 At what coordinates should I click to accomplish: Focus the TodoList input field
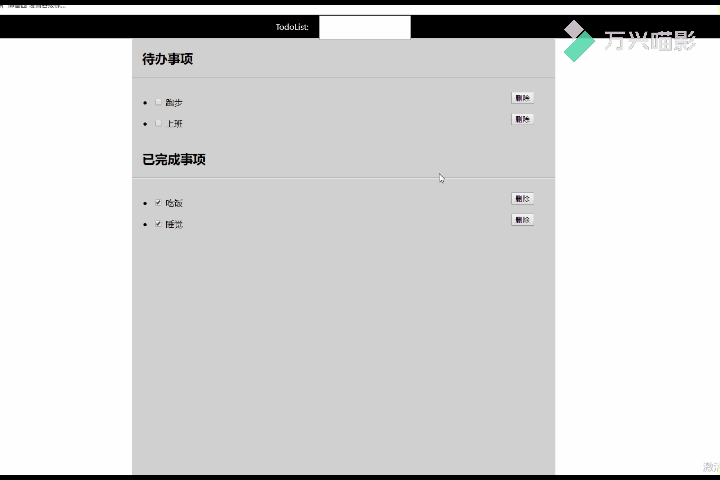365,28
